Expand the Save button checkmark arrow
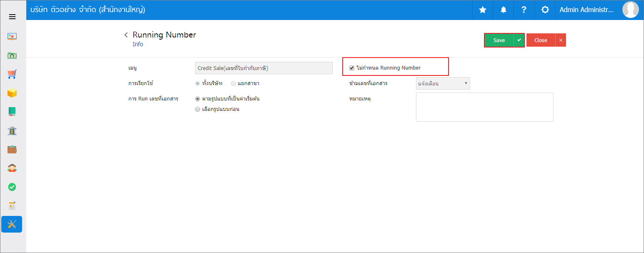The width and height of the screenshot is (644, 253). [x=519, y=40]
